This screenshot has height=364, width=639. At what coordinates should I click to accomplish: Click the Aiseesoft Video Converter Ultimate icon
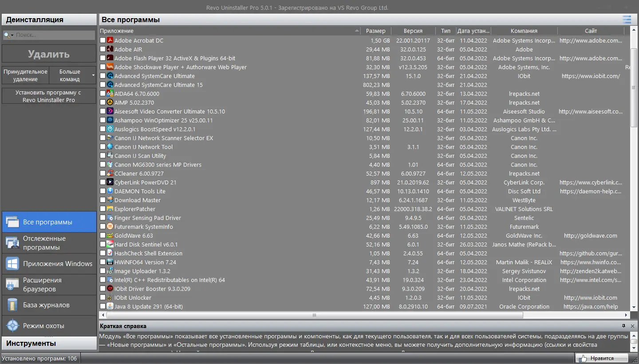[x=110, y=111]
